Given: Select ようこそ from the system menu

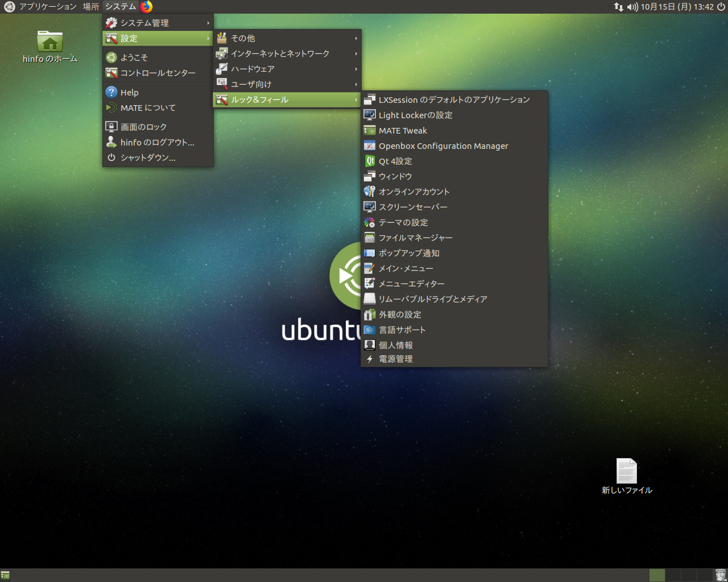Looking at the screenshot, I should pyautogui.click(x=158, y=57).
